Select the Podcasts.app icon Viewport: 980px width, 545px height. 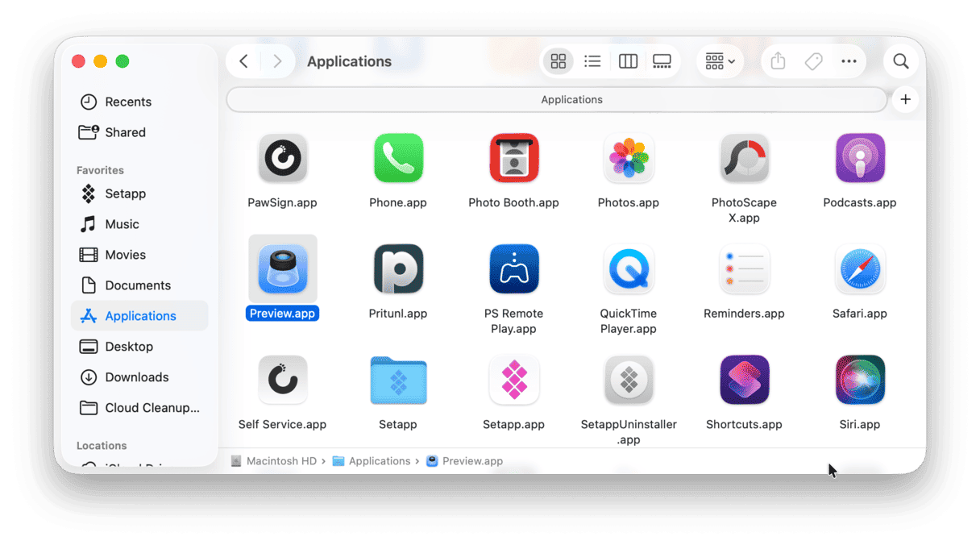pyautogui.click(x=860, y=159)
